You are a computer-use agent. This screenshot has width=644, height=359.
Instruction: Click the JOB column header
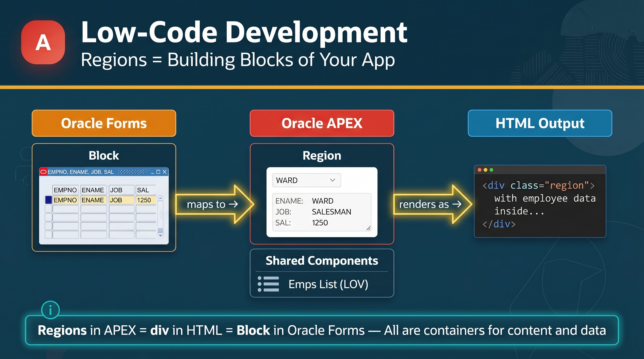point(121,190)
